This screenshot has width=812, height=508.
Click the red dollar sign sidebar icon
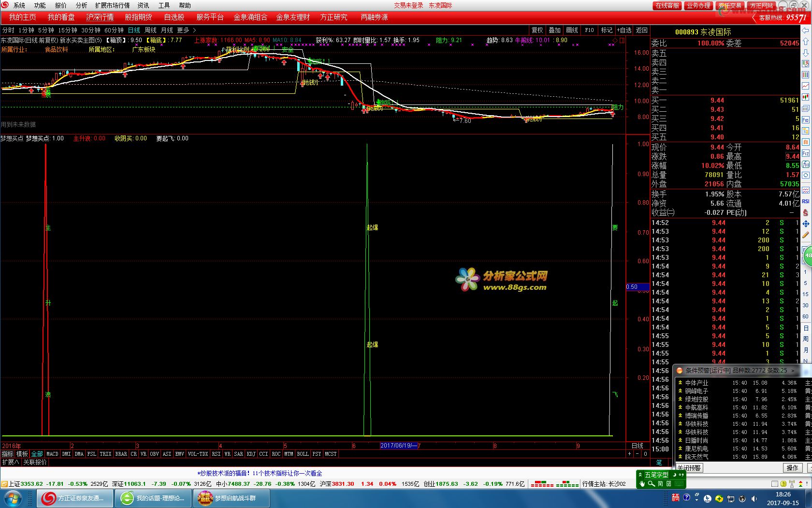[806, 212]
